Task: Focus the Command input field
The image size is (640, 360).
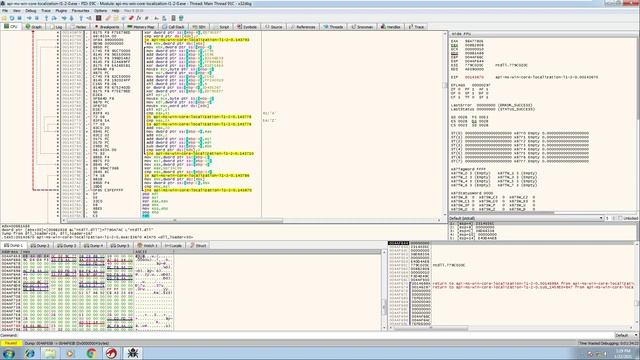Action: [x=316, y=335]
